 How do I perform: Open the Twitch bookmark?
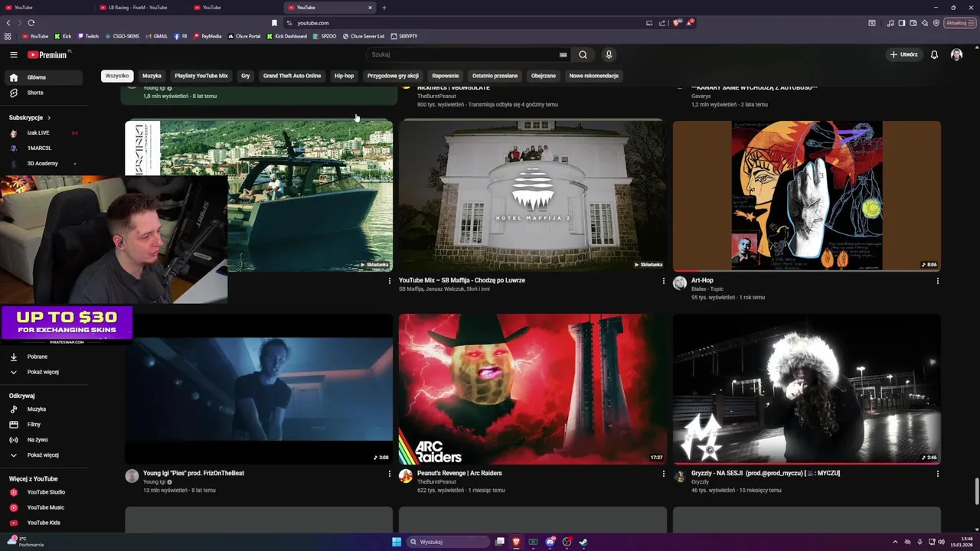[88, 36]
